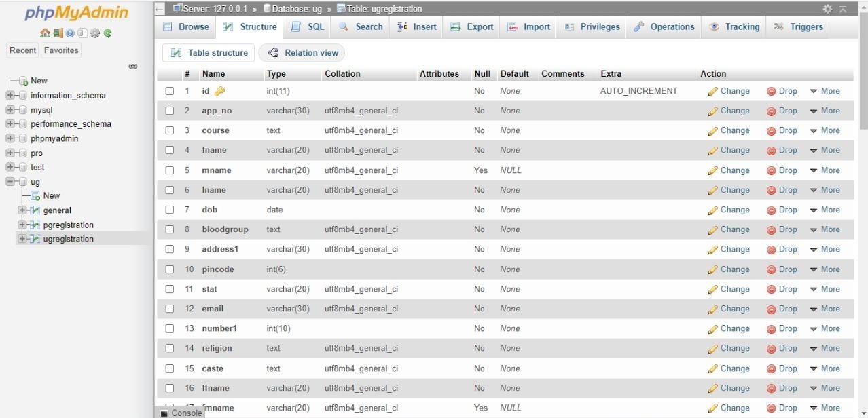Viewport: 868px width, 418px height.
Task: Click the Relation view button
Action: click(303, 53)
